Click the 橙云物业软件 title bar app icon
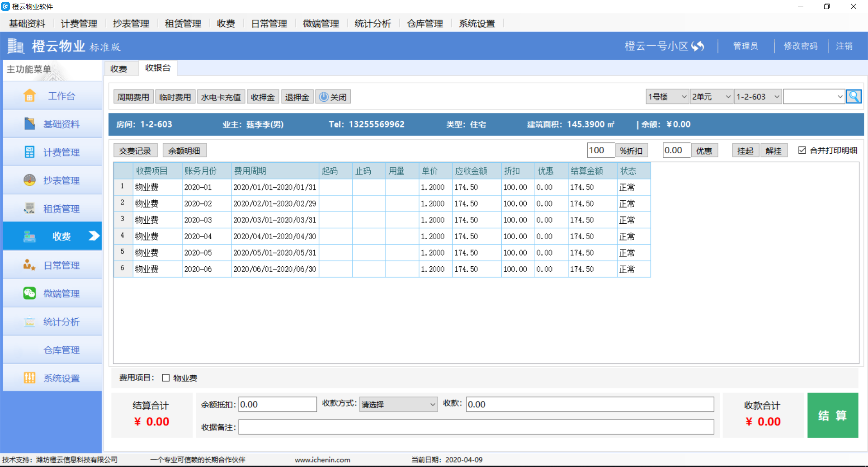The image size is (868, 467). tap(5, 6)
